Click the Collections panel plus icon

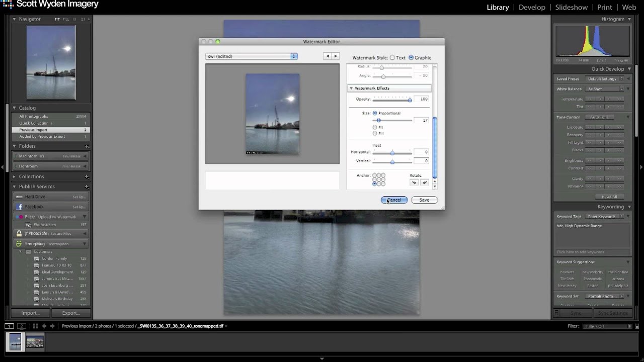tap(87, 176)
